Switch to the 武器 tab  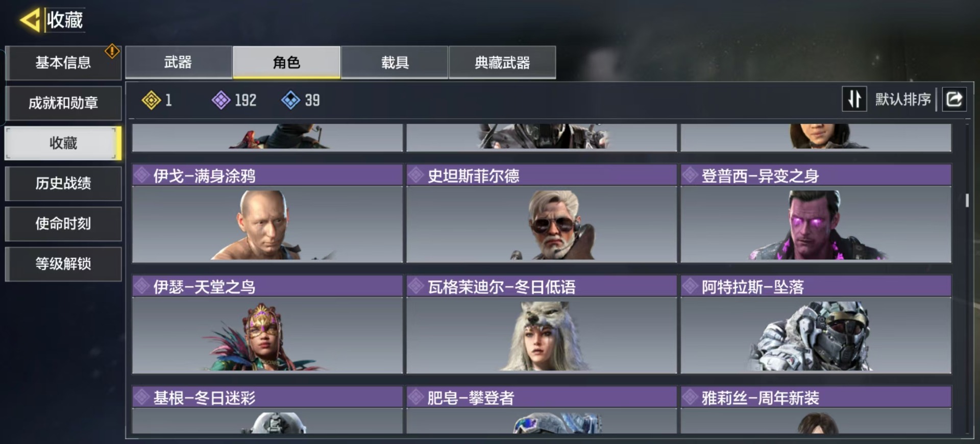click(x=179, y=62)
